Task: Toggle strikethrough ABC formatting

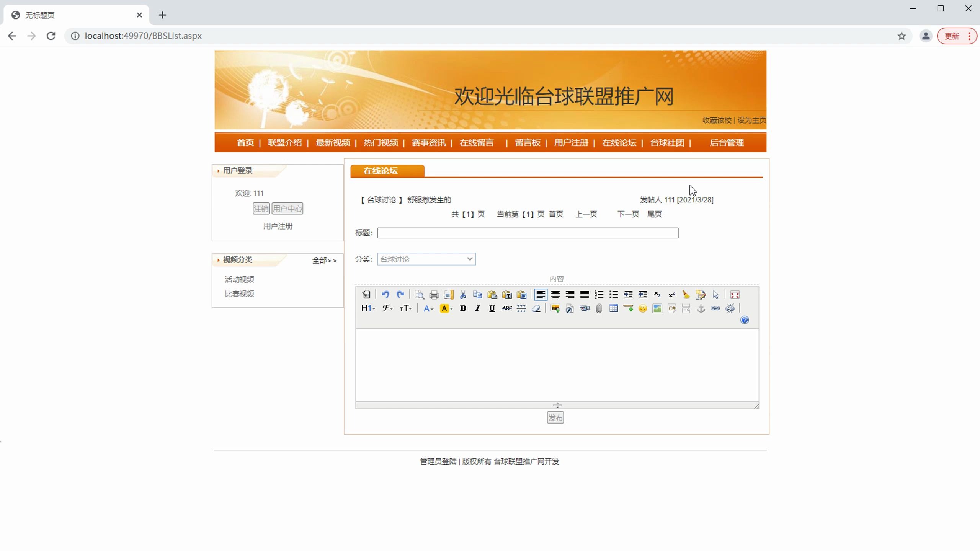Action: coord(507,308)
